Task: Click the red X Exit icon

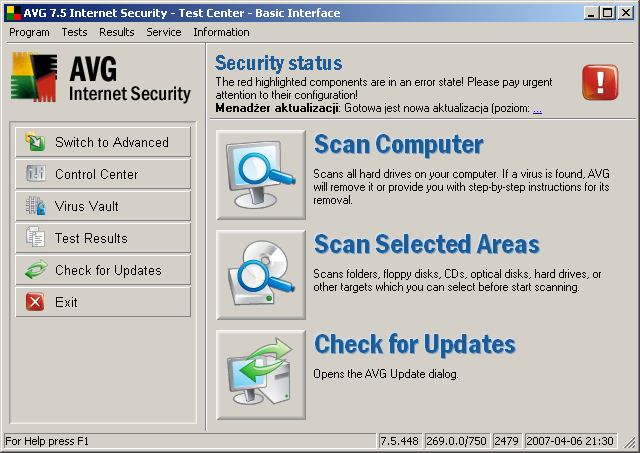Action: coord(35,302)
